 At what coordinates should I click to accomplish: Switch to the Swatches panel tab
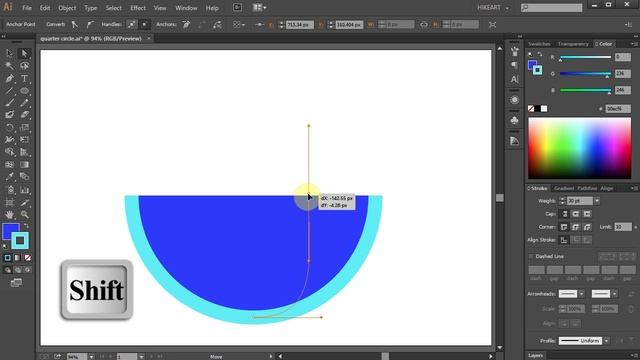539,44
